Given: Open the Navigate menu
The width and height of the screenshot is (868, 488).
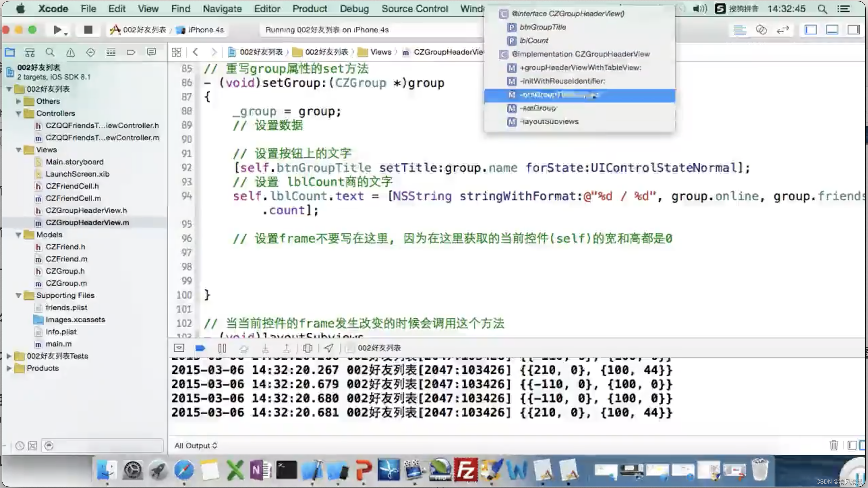Looking at the screenshot, I should point(222,9).
